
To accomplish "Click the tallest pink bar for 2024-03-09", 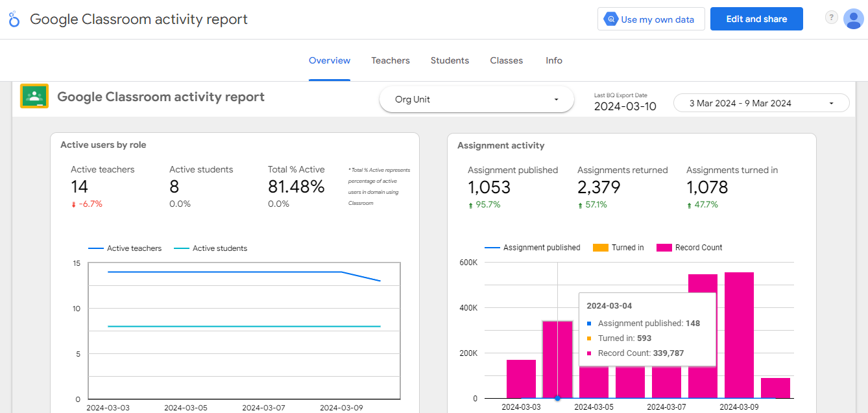I will click(x=739, y=334).
